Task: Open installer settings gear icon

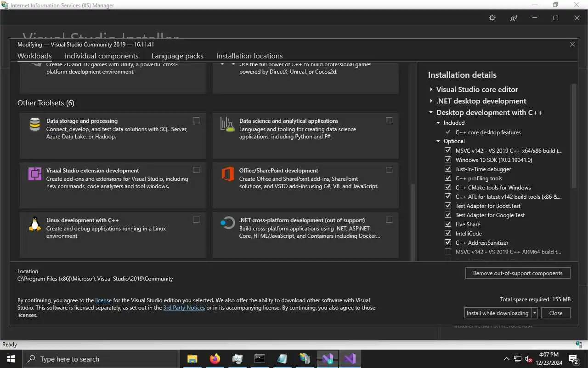Action: pos(492,18)
